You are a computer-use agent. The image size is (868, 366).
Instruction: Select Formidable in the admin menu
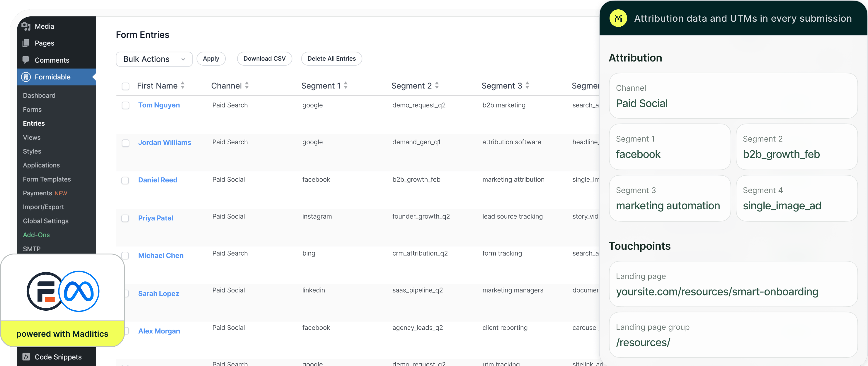[56, 77]
